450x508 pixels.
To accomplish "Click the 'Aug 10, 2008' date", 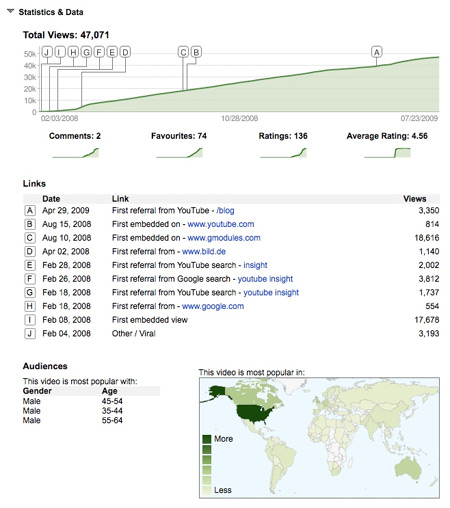I will click(67, 238).
